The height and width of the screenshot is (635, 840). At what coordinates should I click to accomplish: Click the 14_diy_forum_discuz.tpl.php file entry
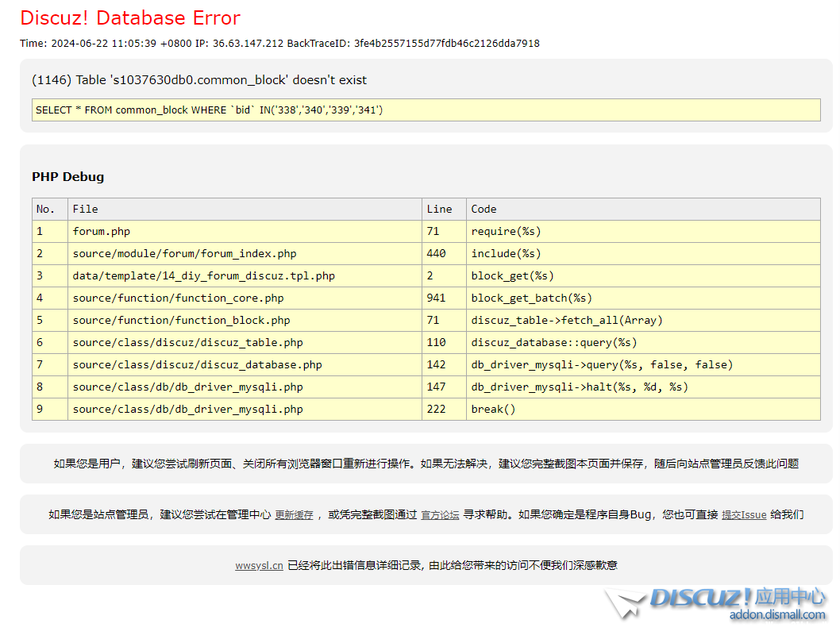pyautogui.click(x=204, y=275)
